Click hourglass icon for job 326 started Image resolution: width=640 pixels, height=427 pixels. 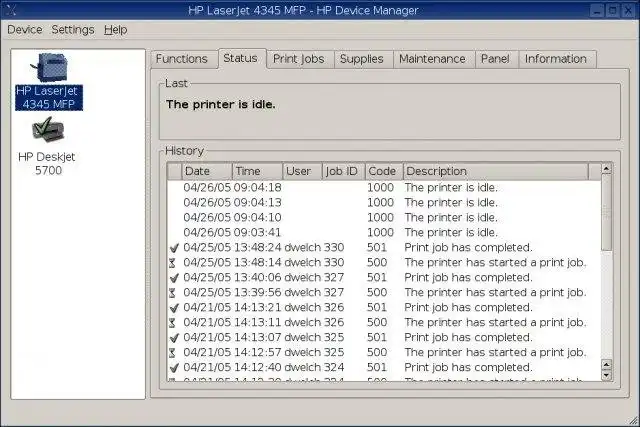pyautogui.click(x=172, y=323)
